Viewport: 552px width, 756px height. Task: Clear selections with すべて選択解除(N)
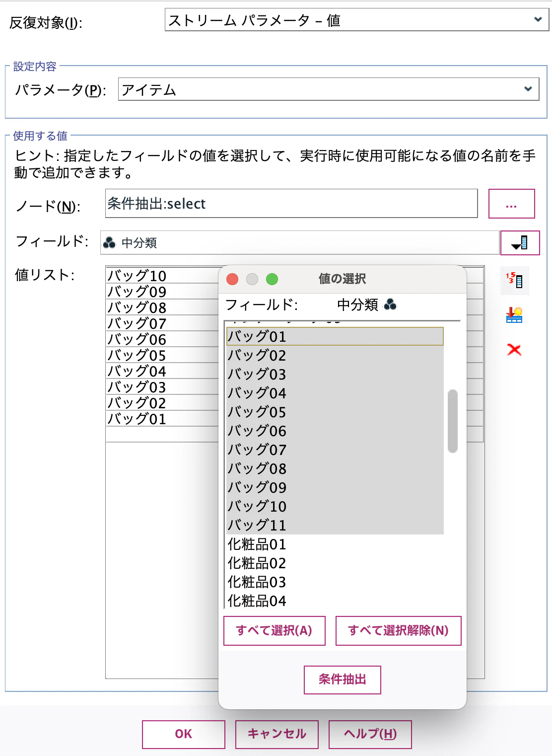pyautogui.click(x=398, y=630)
